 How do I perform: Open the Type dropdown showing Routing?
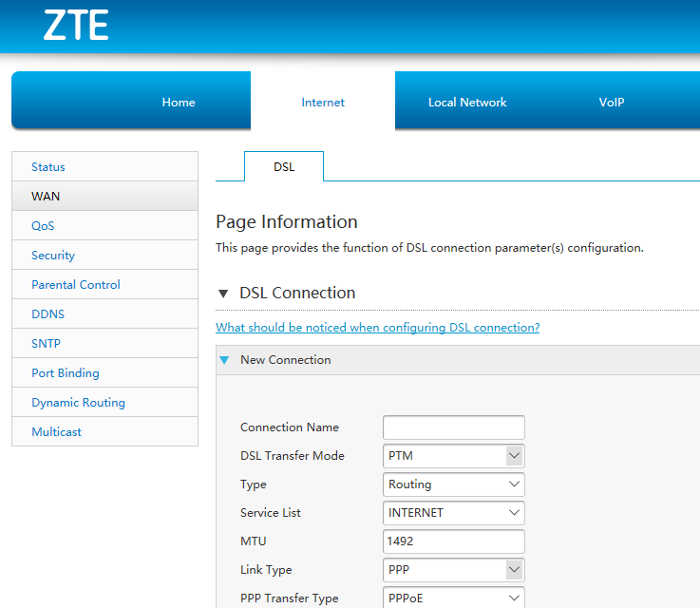click(454, 484)
